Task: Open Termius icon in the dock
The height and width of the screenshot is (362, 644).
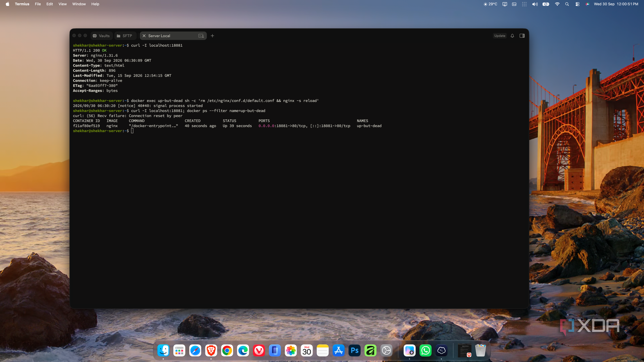Action: [x=441, y=350]
